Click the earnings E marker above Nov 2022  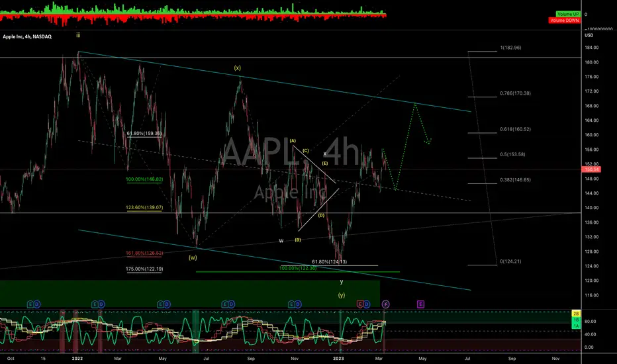coord(291,304)
